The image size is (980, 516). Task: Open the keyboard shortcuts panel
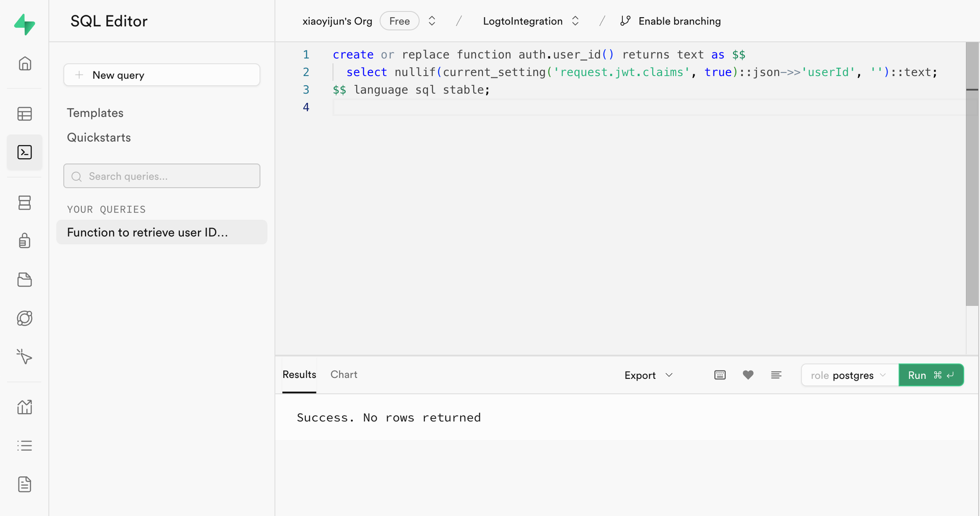pos(719,375)
